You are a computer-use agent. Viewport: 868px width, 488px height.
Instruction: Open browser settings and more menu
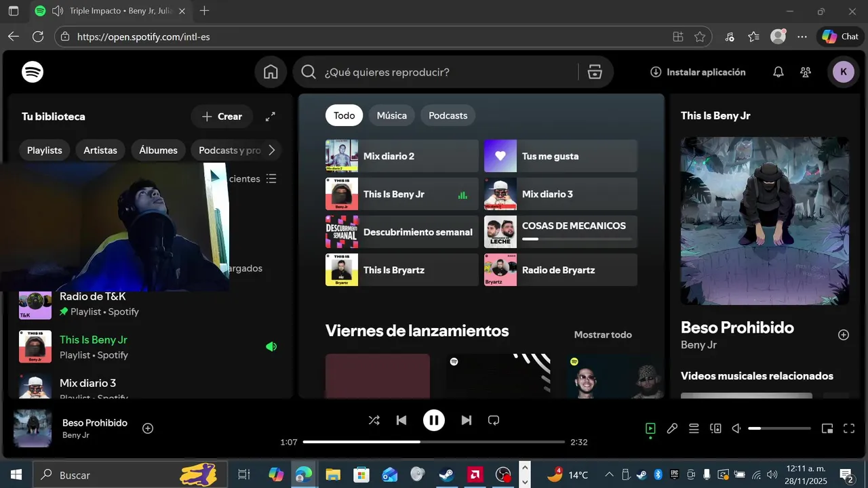coord(802,37)
